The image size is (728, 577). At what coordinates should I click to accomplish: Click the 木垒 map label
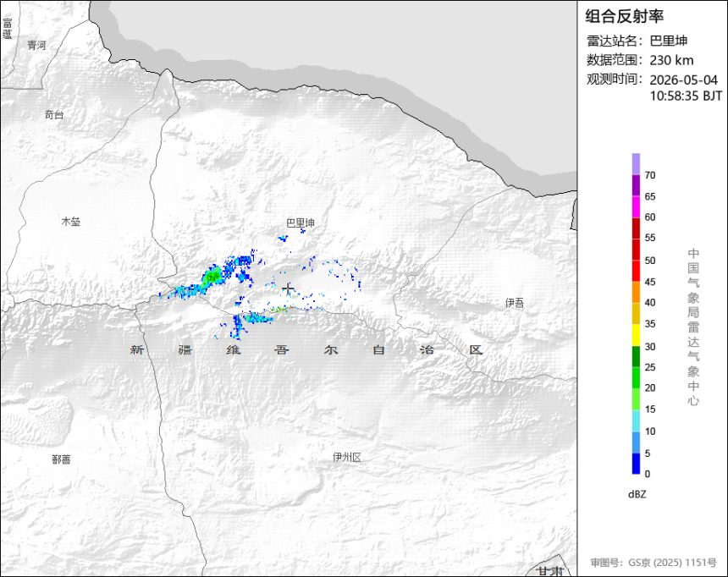click(70, 222)
